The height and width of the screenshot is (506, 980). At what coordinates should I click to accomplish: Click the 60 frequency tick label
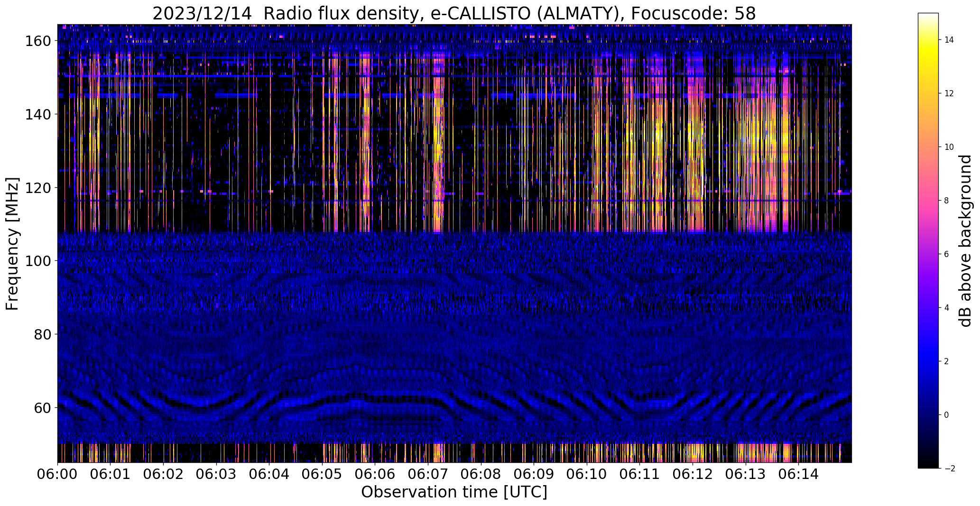click(42, 407)
